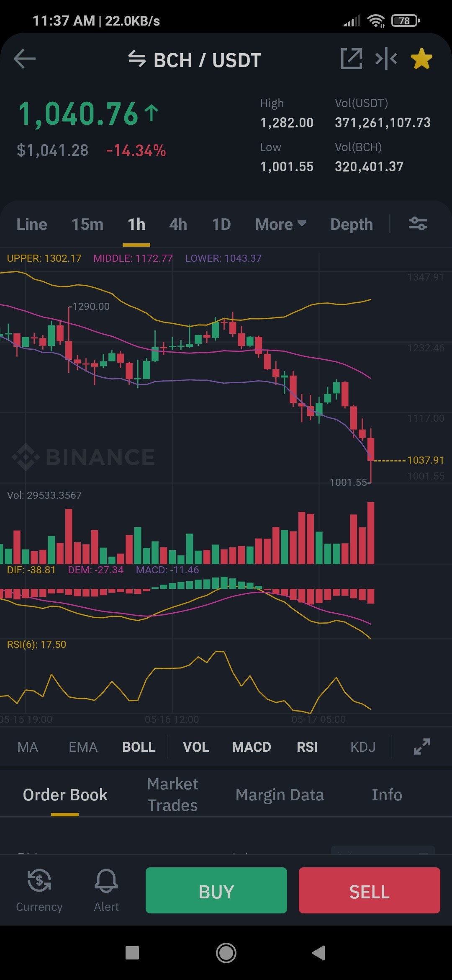This screenshot has height=980, width=452.
Task: Switch to the Market Trades tab
Action: [172, 794]
